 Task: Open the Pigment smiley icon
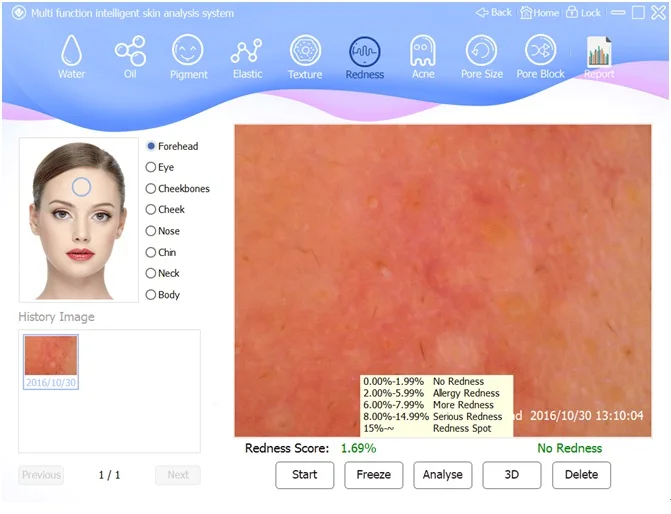(x=187, y=51)
